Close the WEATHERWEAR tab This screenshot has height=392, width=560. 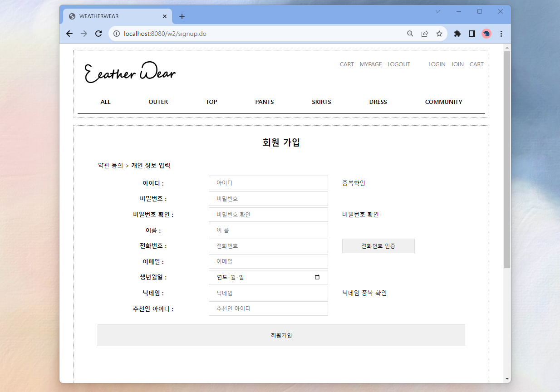pyautogui.click(x=165, y=16)
